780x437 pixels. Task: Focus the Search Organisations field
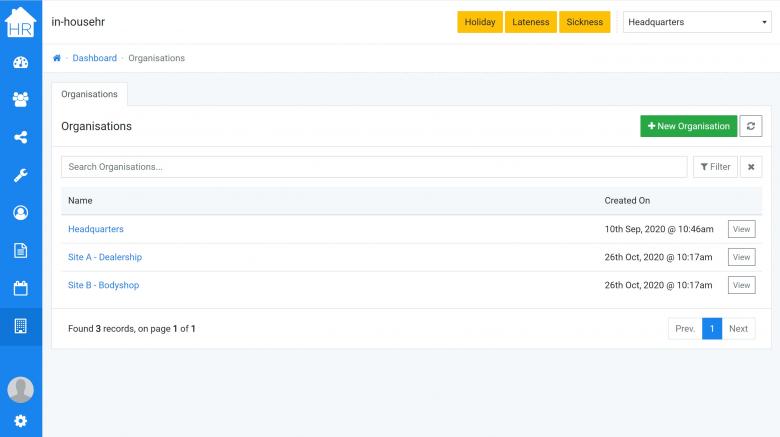373,167
